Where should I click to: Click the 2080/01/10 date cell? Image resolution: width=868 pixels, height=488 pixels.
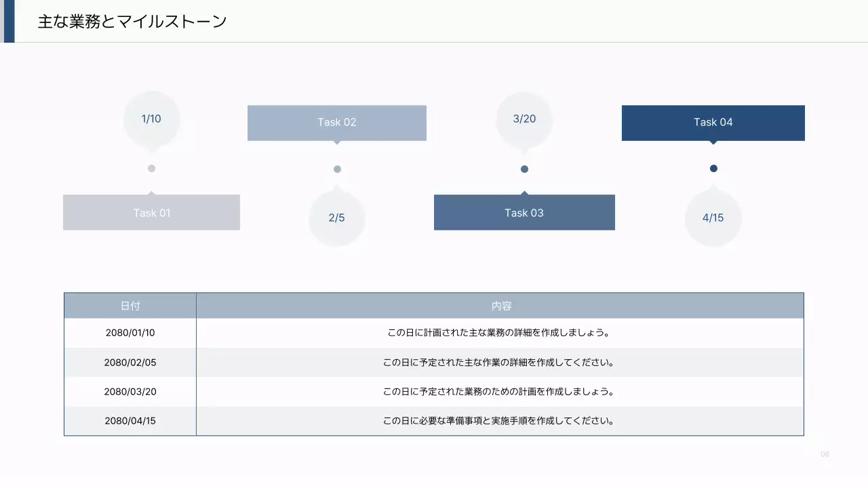point(130,333)
